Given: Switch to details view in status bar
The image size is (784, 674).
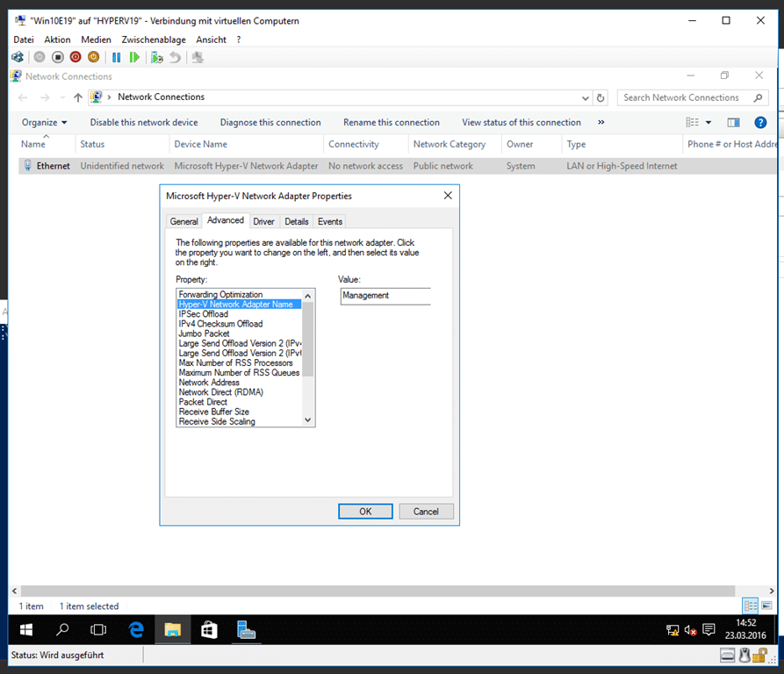Looking at the screenshot, I should (x=751, y=606).
